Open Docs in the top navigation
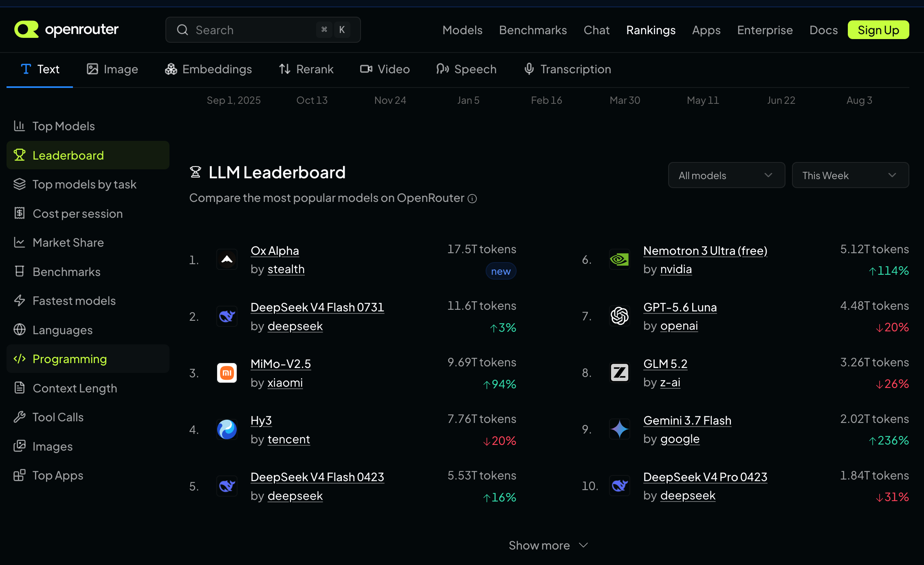The image size is (924, 565). click(x=823, y=30)
